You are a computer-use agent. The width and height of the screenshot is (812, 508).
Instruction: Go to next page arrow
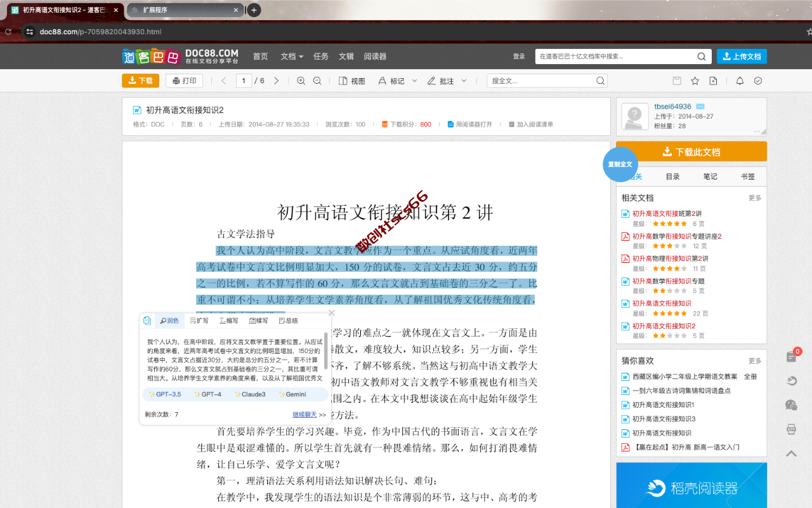[x=277, y=81]
